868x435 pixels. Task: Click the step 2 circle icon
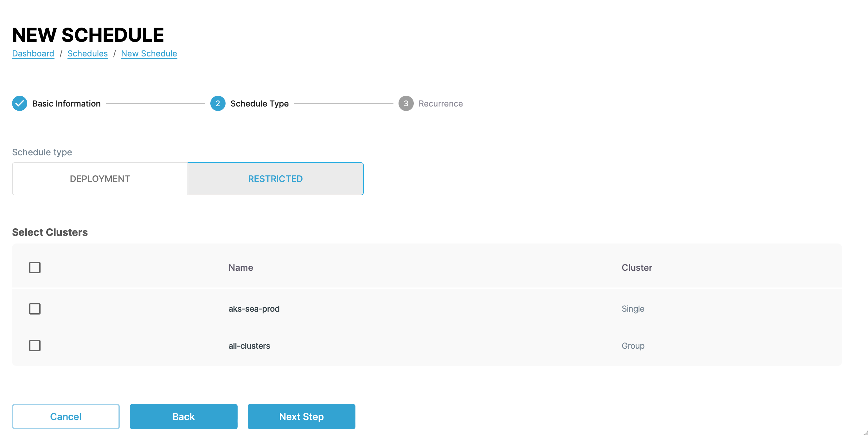[218, 104]
